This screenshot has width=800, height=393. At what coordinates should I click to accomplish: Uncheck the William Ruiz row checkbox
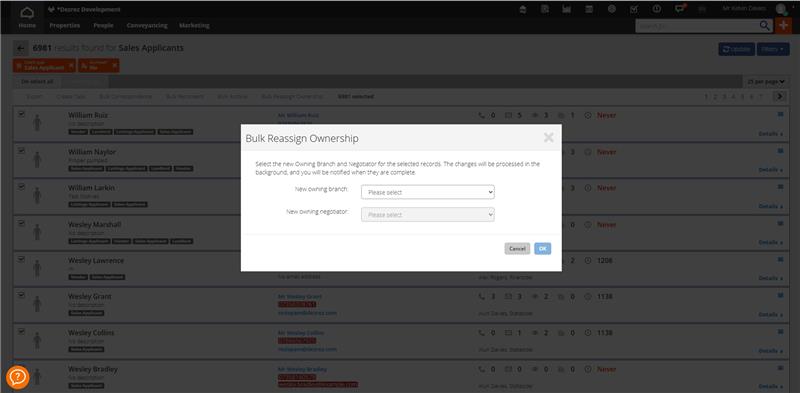tap(21, 114)
